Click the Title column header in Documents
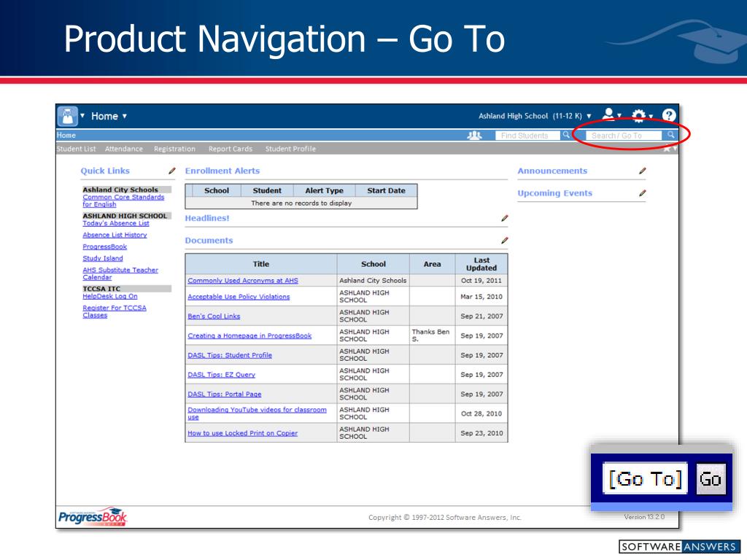The image size is (747, 560). [x=261, y=264]
